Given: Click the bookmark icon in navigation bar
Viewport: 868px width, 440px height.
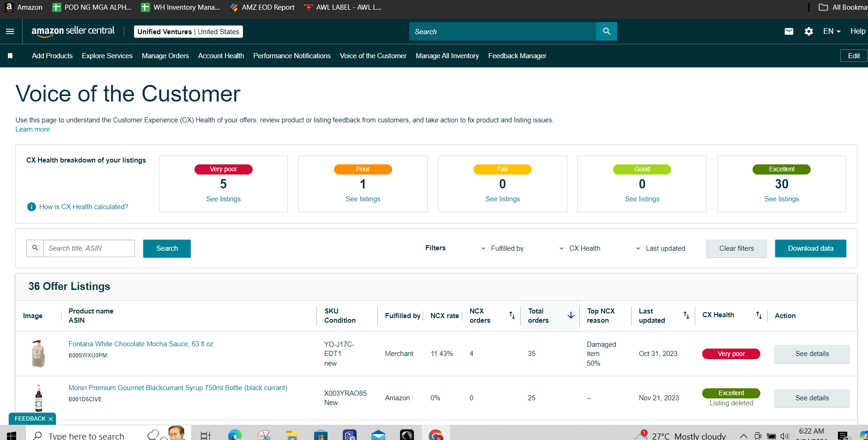Looking at the screenshot, I should (10, 56).
